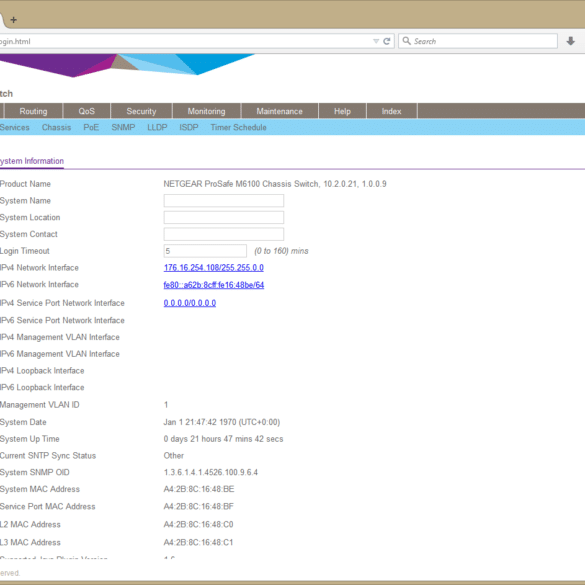Click the System Contact input field

pyautogui.click(x=223, y=234)
